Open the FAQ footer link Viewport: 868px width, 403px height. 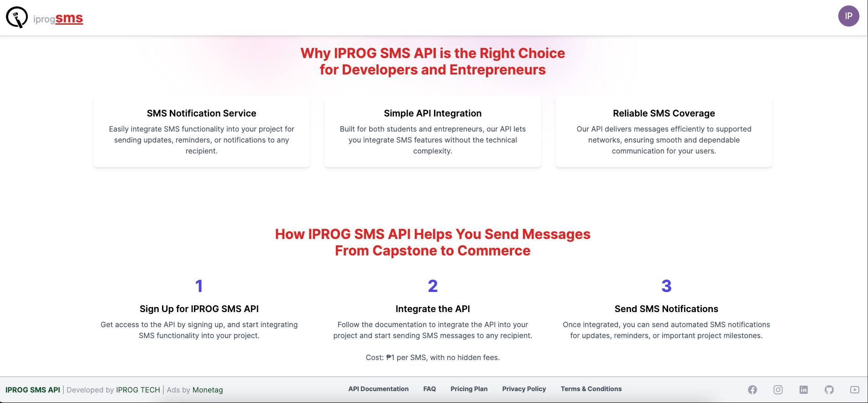click(429, 389)
